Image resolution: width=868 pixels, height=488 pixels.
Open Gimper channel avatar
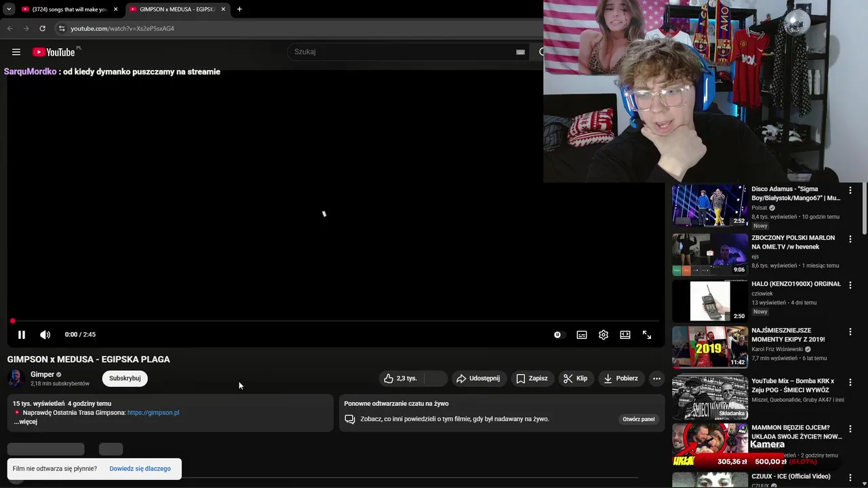click(16, 378)
